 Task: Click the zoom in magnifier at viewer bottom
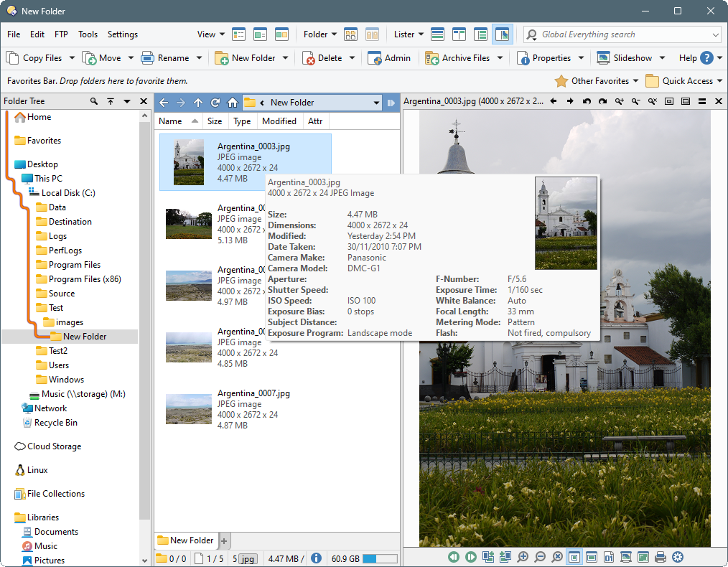[523, 557]
